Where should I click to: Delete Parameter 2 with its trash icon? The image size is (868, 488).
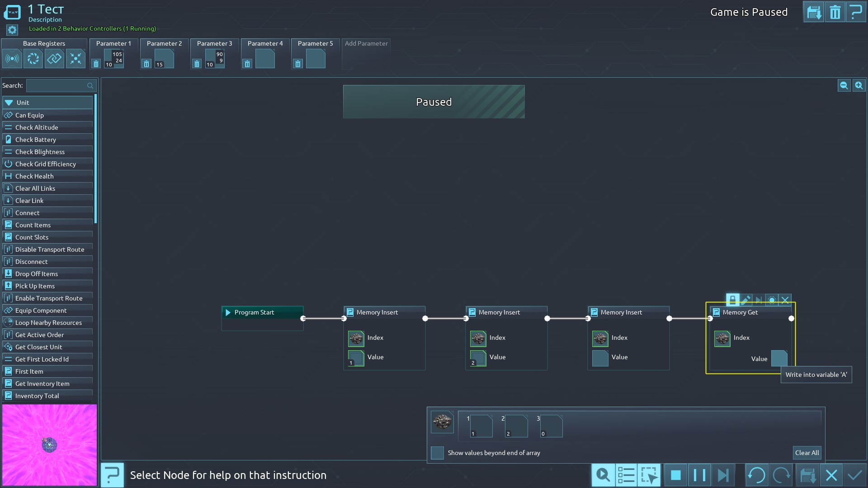click(x=146, y=64)
